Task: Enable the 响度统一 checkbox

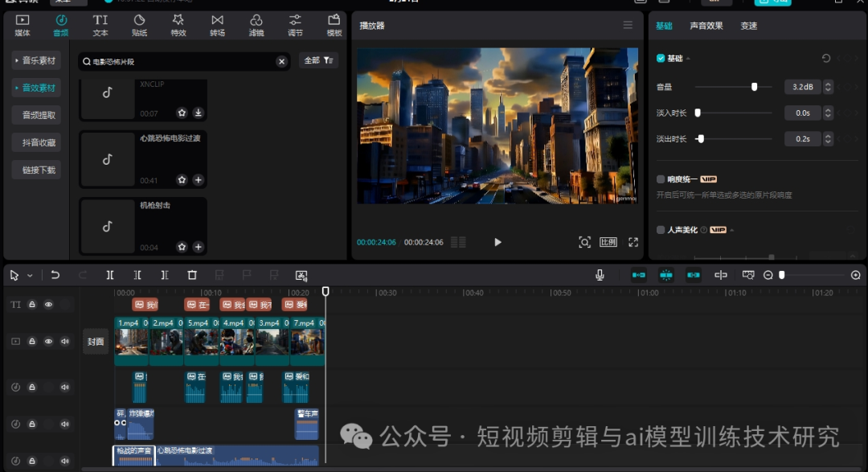Action: (x=661, y=179)
